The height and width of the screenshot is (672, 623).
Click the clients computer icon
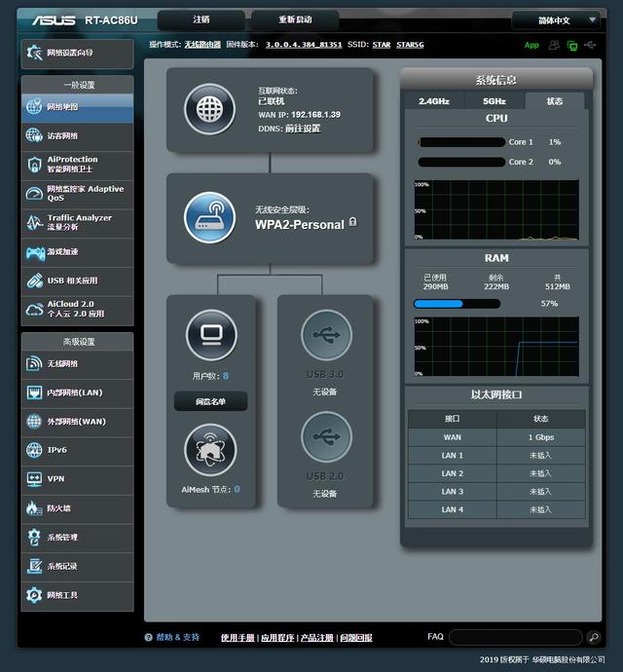pyautogui.click(x=211, y=335)
